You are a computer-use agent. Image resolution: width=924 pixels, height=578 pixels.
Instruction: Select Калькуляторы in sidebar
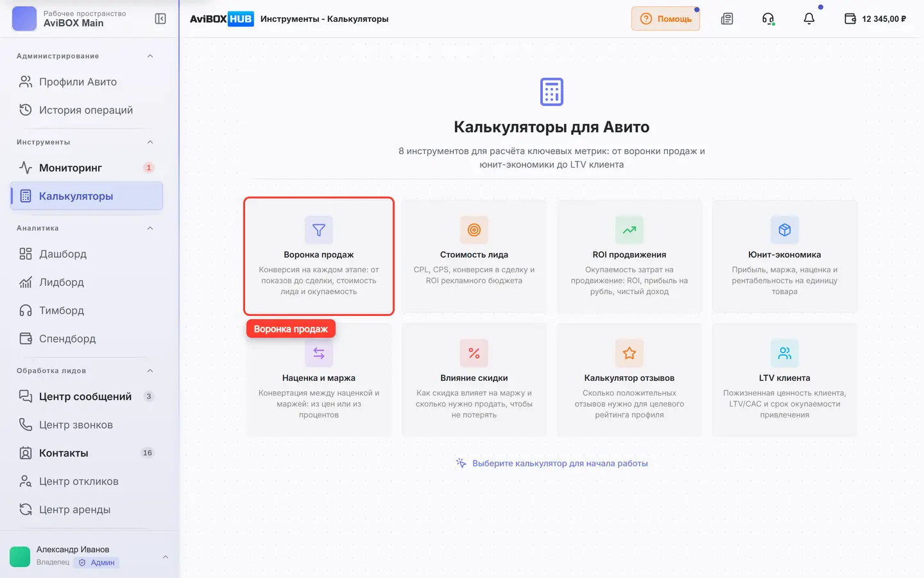87,196
